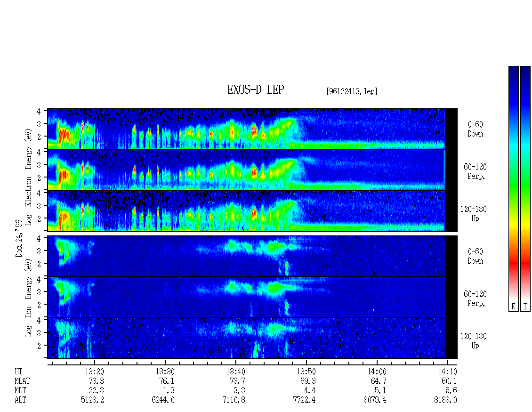Click the ALT value 6244.0
The width and height of the screenshot is (532, 412).
point(163,400)
